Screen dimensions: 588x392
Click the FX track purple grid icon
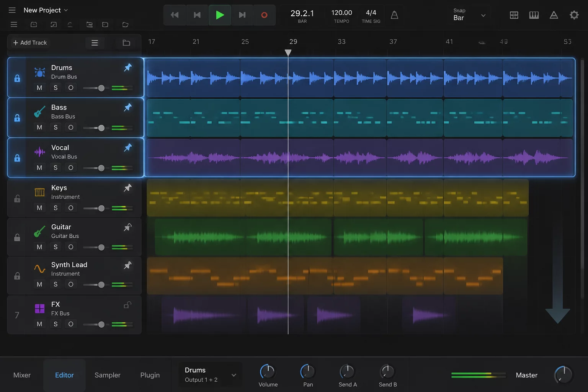pos(39,309)
